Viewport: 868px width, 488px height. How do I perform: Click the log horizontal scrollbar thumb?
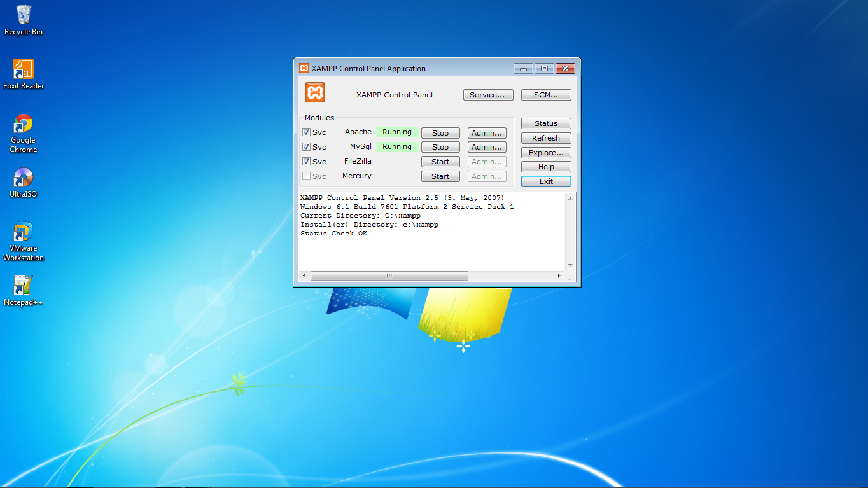click(389, 275)
